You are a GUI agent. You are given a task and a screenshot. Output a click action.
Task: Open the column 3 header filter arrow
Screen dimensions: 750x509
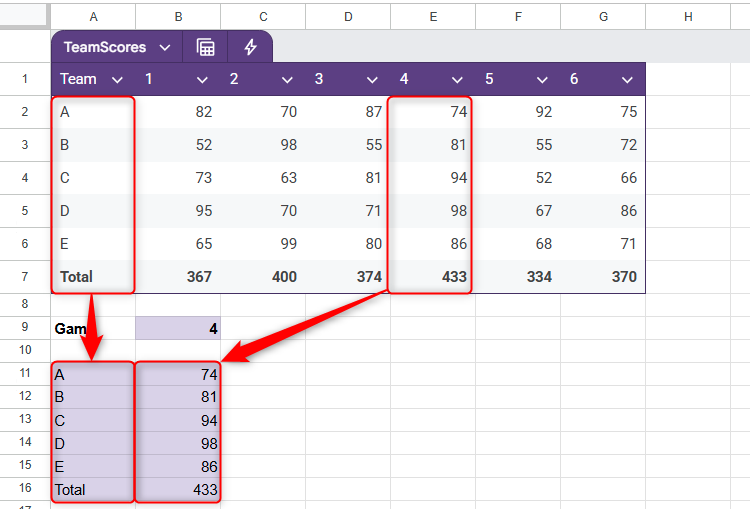[x=373, y=79]
